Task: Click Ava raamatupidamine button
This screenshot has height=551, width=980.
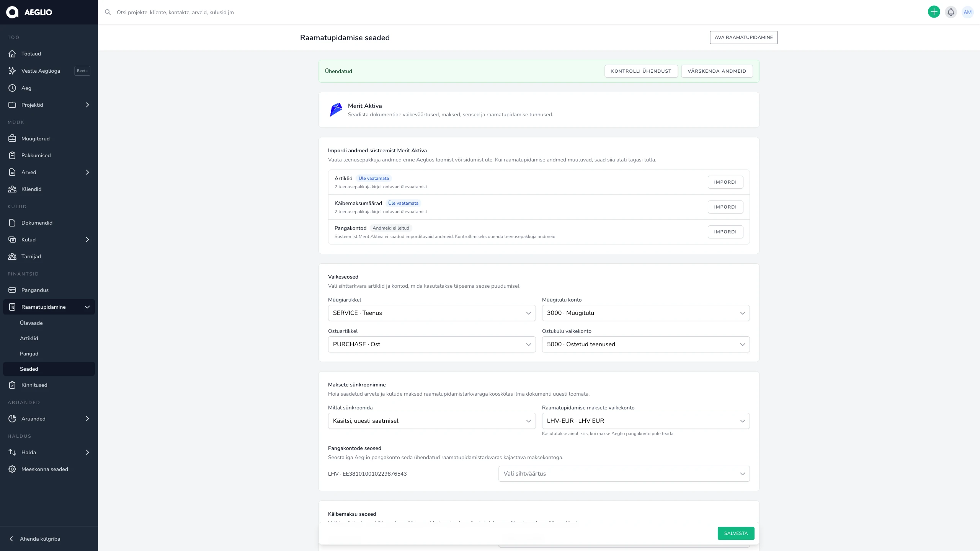Action: point(743,37)
